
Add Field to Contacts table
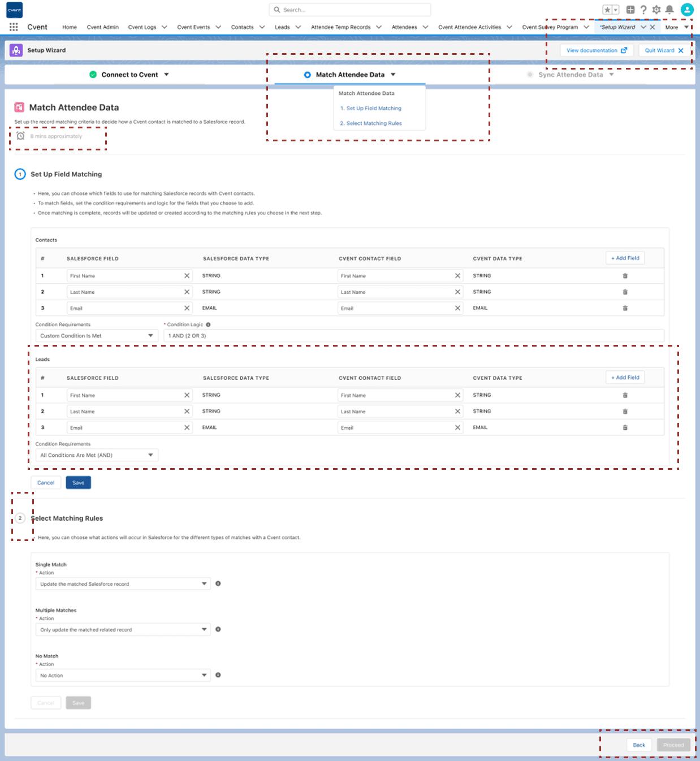point(625,258)
